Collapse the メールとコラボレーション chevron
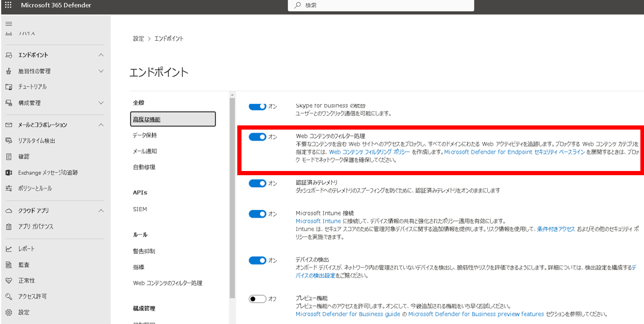Screen dimensions: 644x324 pyautogui.click(x=102, y=125)
